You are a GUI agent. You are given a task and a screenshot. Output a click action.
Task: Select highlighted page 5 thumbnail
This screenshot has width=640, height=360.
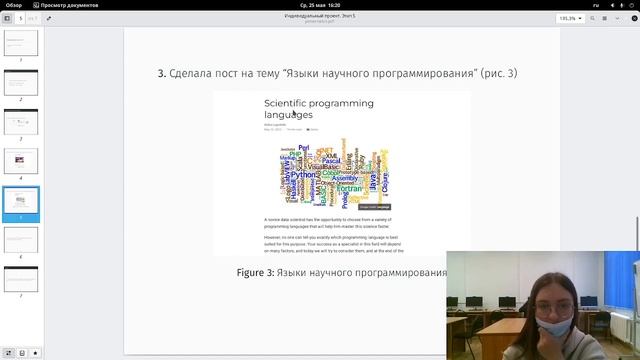click(x=21, y=200)
